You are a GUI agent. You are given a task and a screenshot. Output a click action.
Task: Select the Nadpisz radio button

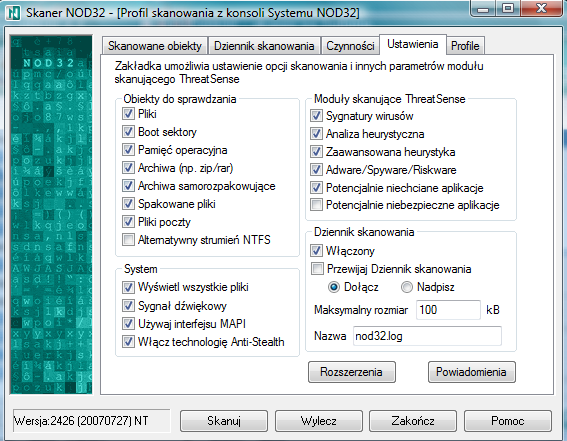[x=407, y=287]
